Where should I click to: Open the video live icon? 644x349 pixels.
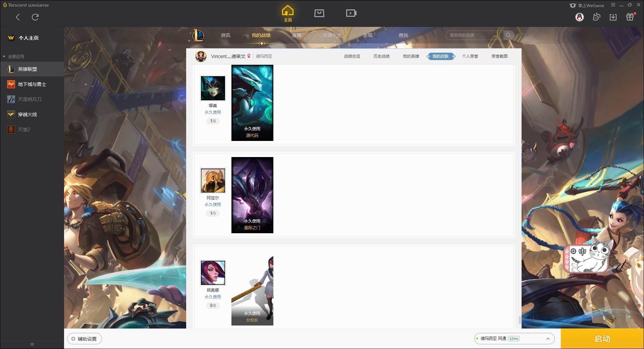[351, 13]
